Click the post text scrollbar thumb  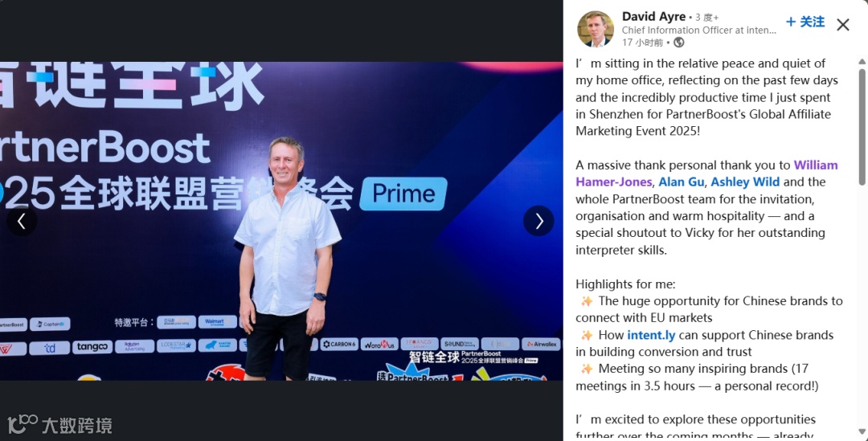pyautogui.click(x=862, y=126)
